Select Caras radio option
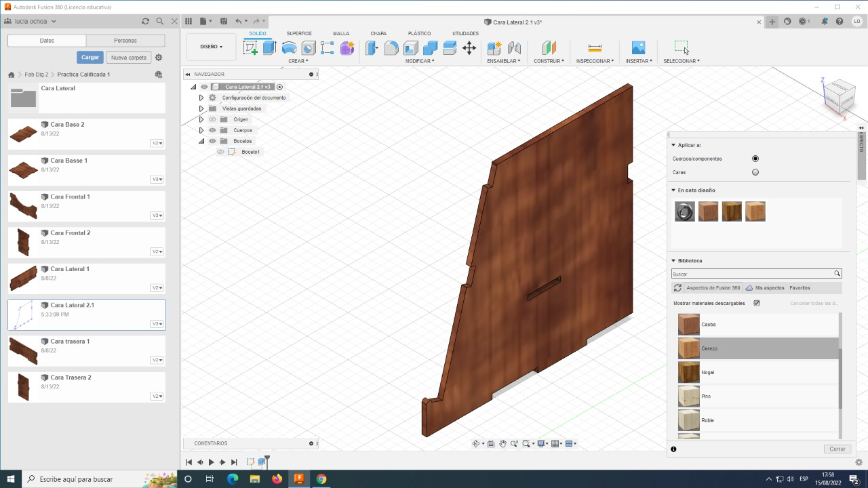The width and height of the screenshot is (868, 488). coord(755,172)
